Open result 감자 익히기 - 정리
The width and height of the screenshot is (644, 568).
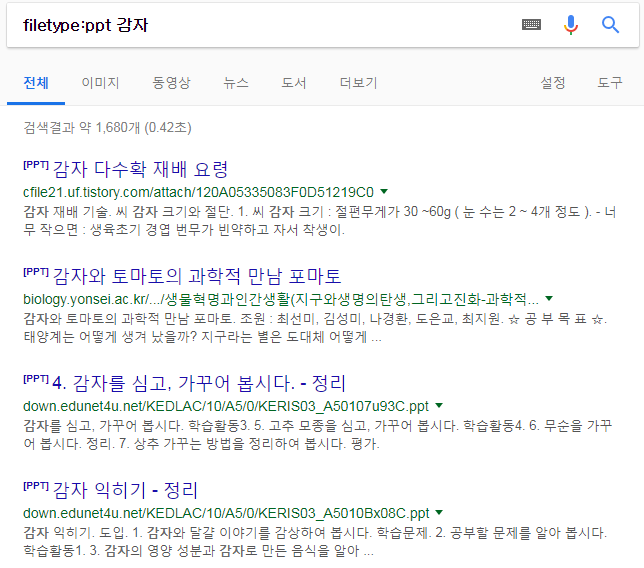click(125, 490)
